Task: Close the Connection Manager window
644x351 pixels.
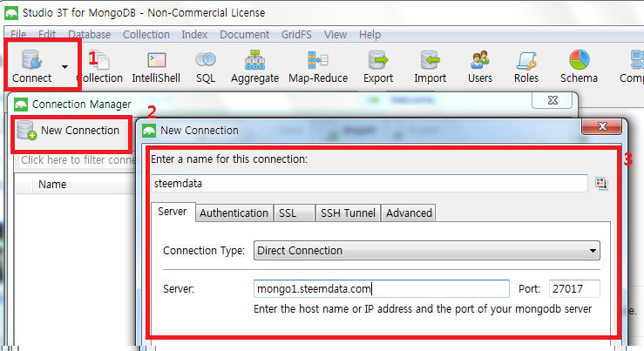Action: click(552, 100)
